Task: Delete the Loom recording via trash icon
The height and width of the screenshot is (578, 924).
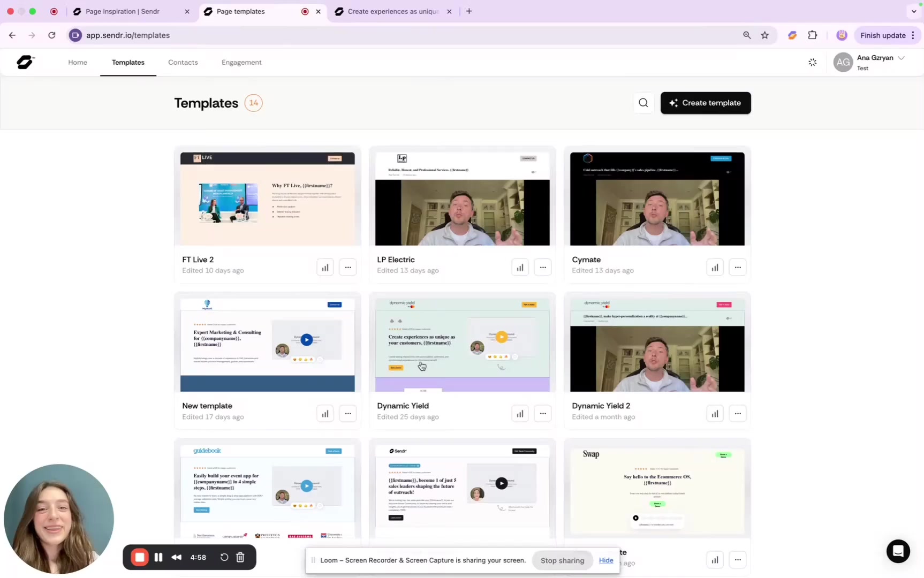Action: pos(239,557)
